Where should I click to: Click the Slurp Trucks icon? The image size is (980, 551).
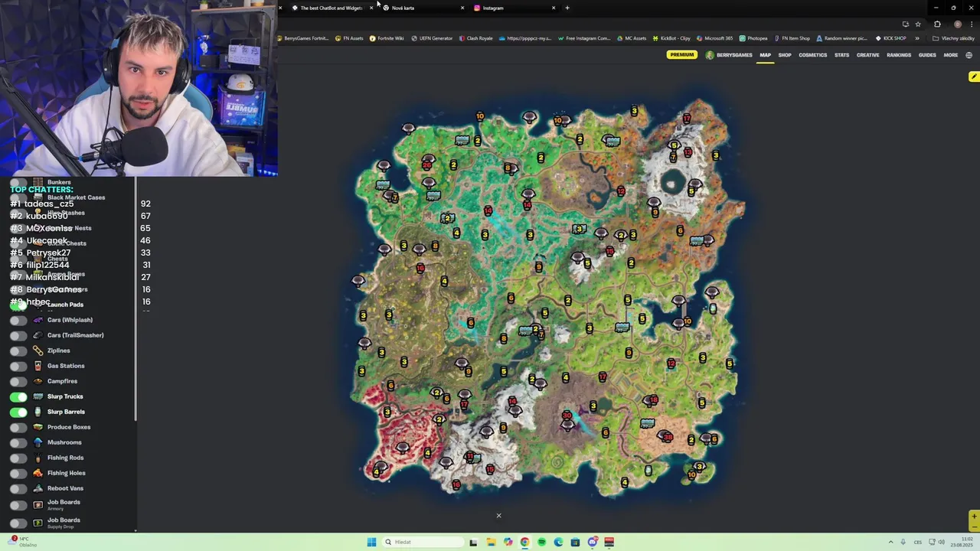pos(38,396)
